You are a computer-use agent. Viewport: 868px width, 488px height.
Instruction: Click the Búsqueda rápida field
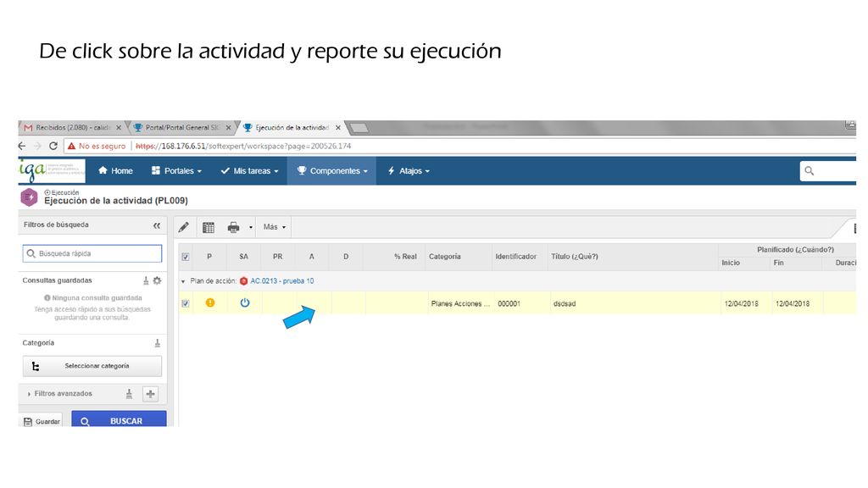click(92, 253)
